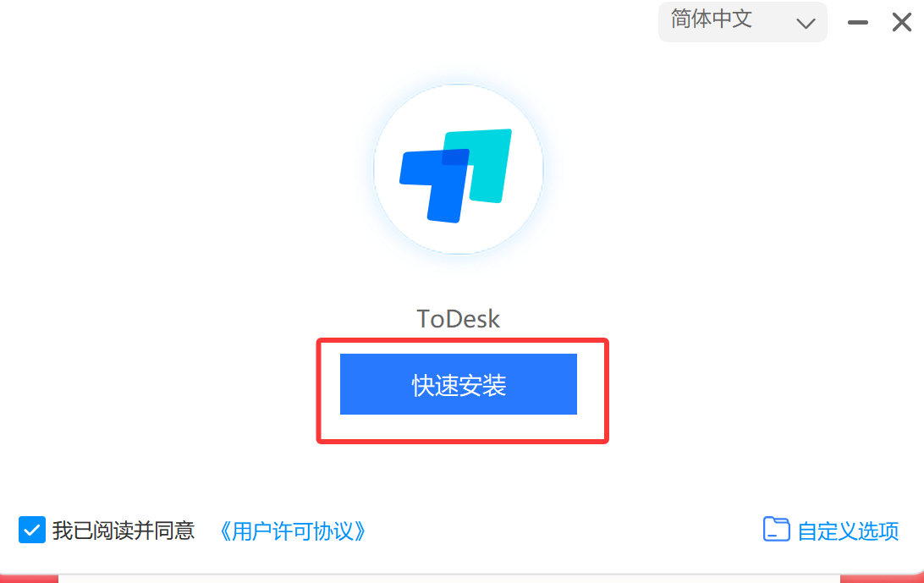Click the red highlight frame around 快速安装
Viewport: 924px width, 583px height.
coord(463,342)
